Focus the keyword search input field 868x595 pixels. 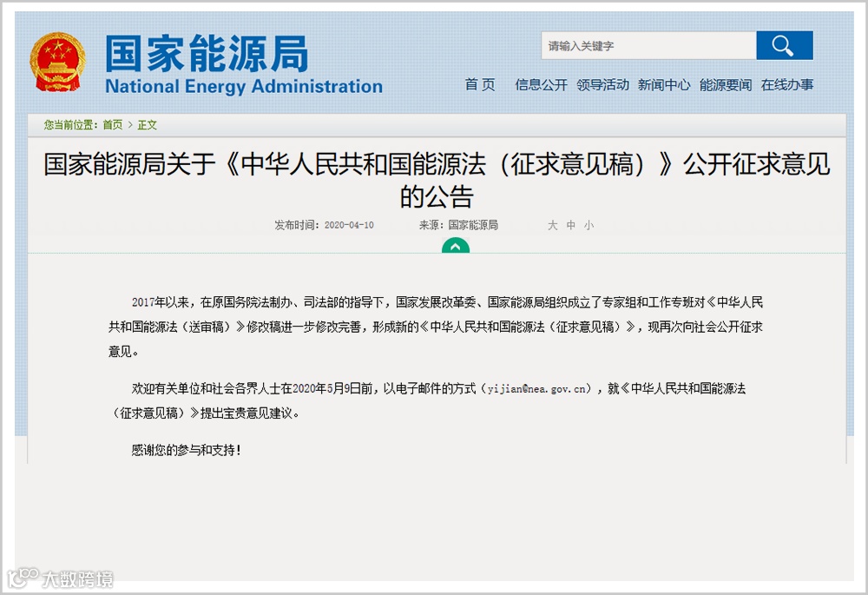click(648, 45)
